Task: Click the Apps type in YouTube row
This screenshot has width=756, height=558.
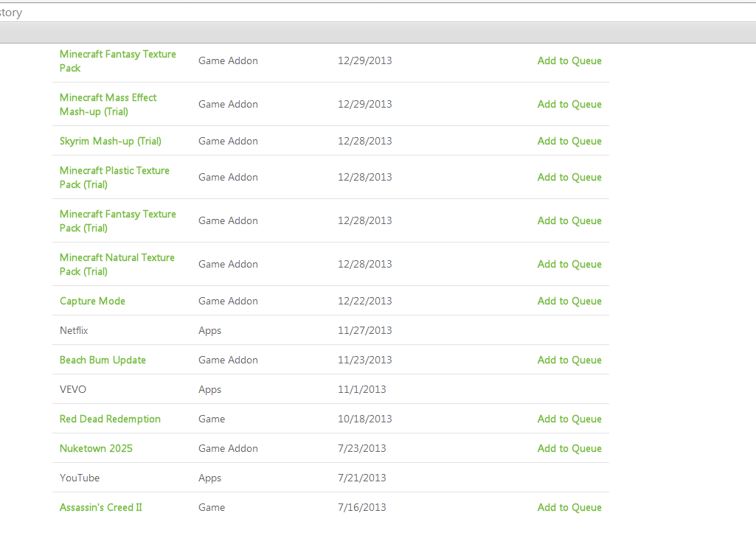Action: tap(209, 478)
